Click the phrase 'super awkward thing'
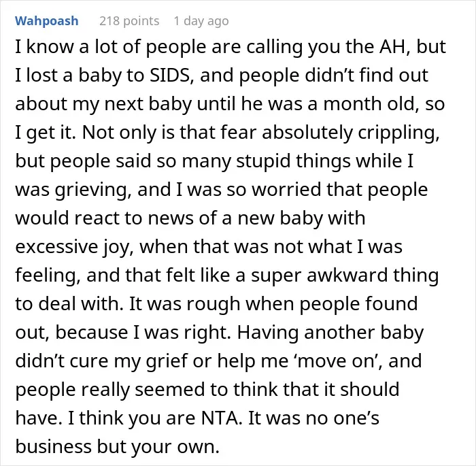Screen dimensions: 476x466 [345, 276]
